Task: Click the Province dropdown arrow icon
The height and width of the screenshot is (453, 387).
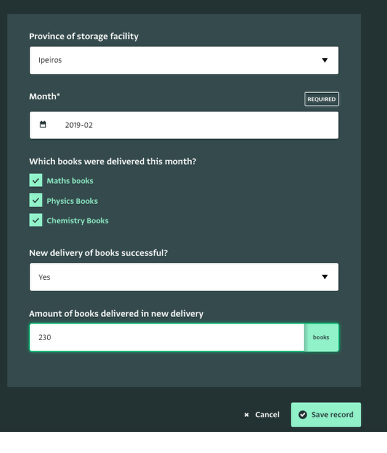Action: click(325, 60)
